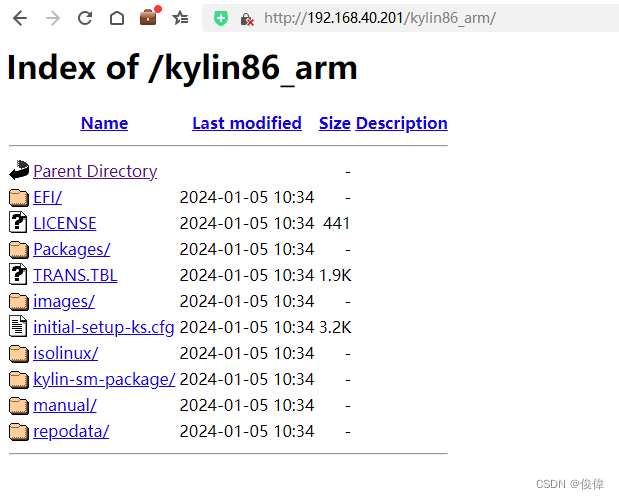Click the folder icon beside images/
The image size is (619, 499).
pos(19,302)
